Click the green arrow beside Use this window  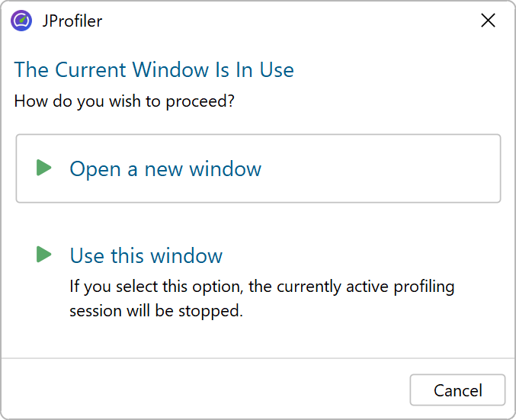44,255
